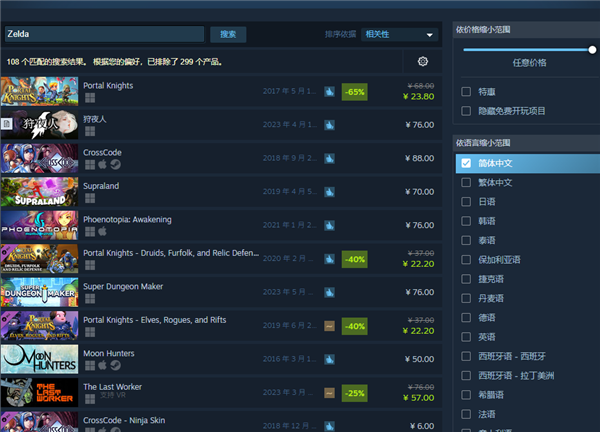Click macOS icon under Phoenotopia: Awakening
The image size is (600, 432).
pyautogui.click(x=103, y=231)
